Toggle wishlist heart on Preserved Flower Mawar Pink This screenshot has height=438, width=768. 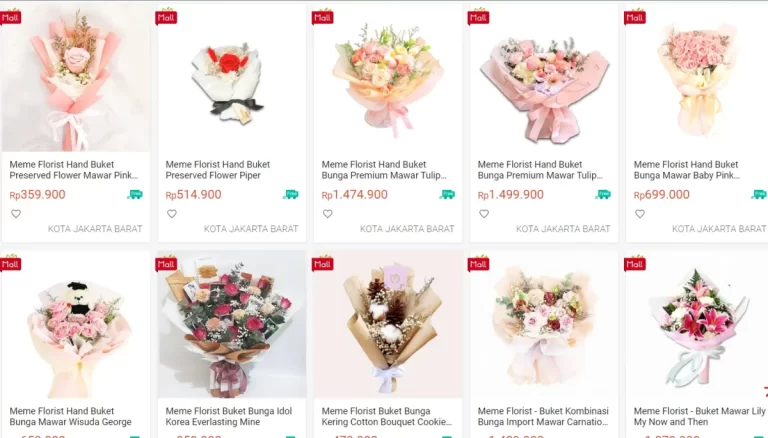16,214
